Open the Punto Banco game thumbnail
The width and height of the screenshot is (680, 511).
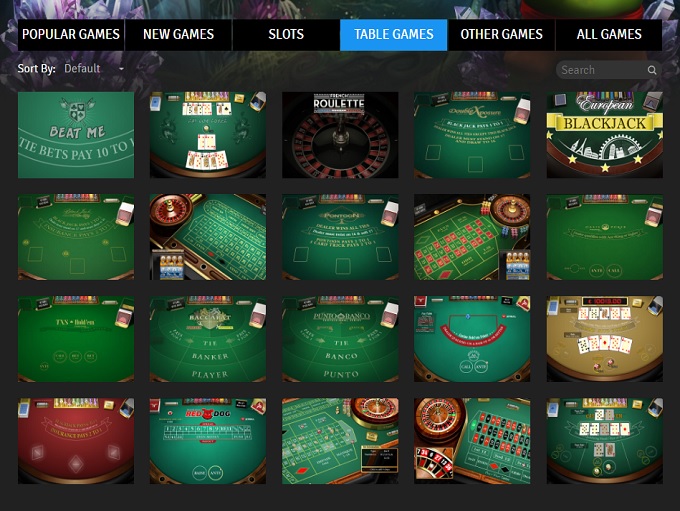[x=340, y=339]
